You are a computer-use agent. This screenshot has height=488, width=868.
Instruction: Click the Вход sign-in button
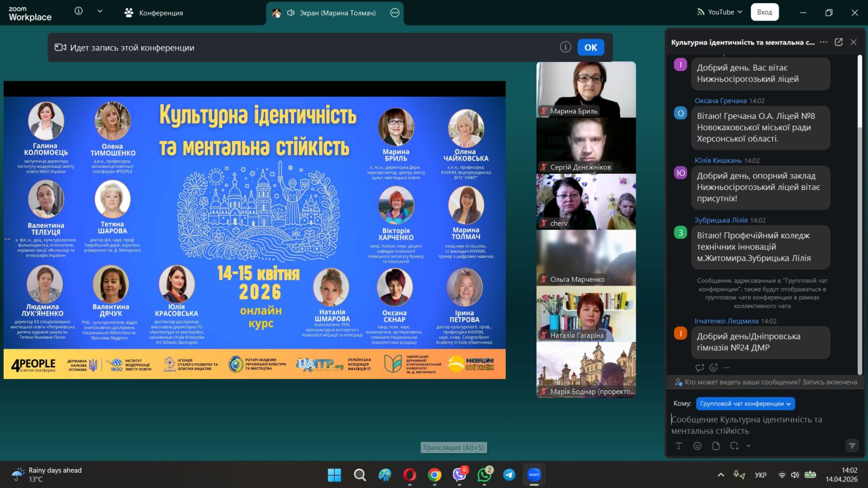click(764, 12)
